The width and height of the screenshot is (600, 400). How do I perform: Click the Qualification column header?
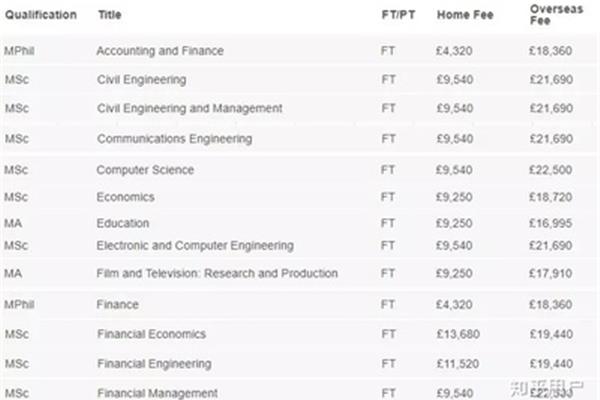point(41,15)
